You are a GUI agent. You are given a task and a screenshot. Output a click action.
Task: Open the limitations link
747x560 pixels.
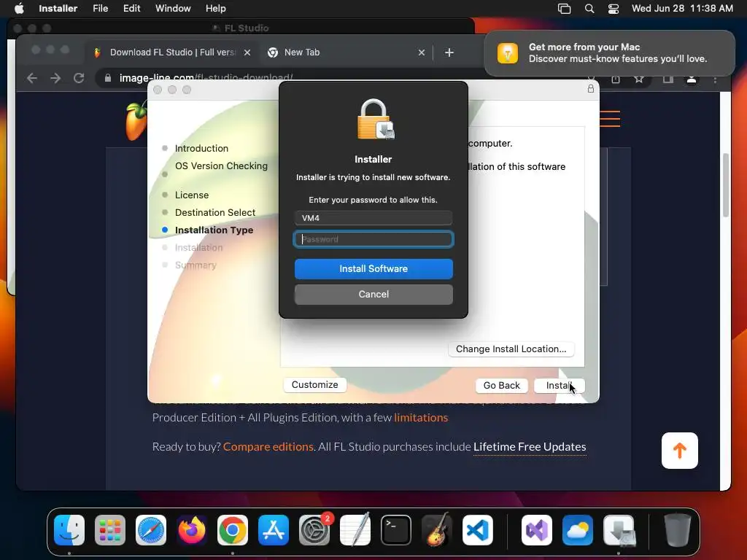click(x=421, y=418)
